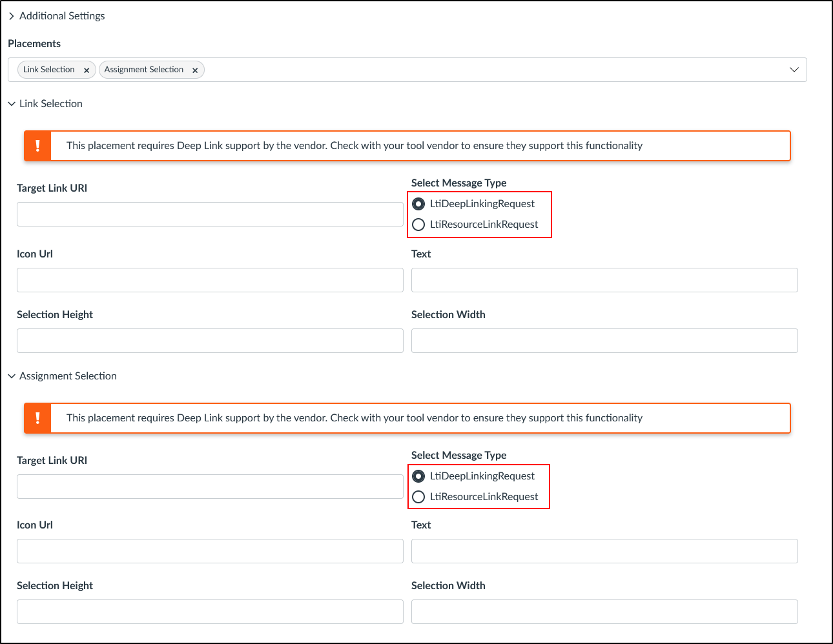This screenshot has height=644, width=833.
Task: Expand the Additional Settings section
Action: (11, 15)
